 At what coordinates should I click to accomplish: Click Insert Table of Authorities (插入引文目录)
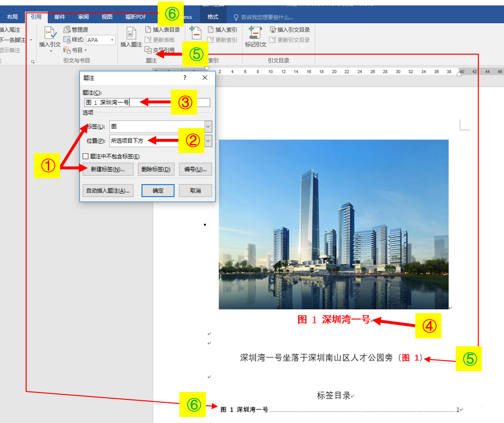pos(290,30)
